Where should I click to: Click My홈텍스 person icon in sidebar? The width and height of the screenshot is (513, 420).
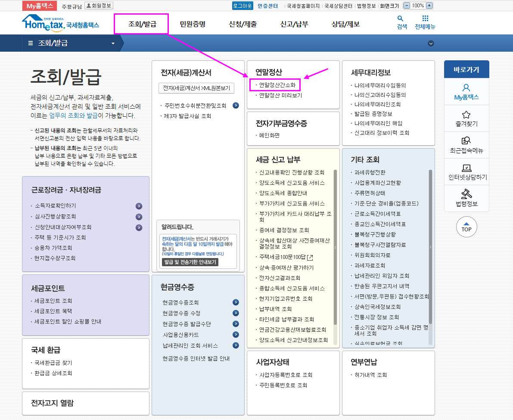(466, 88)
